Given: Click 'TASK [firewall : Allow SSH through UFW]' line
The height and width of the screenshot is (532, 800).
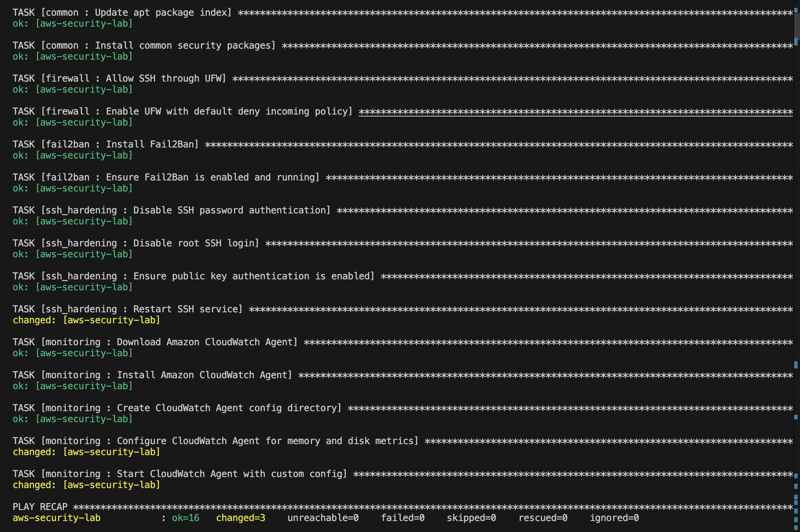Looking at the screenshot, I should (403, 78).
